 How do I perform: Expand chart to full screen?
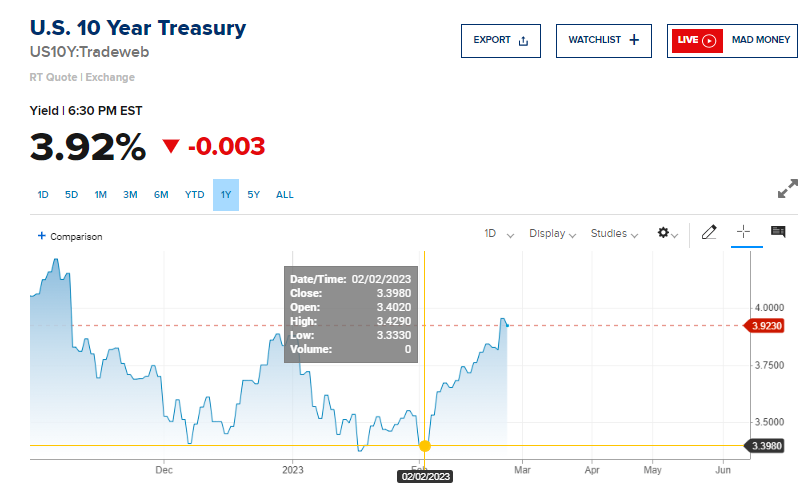click(788, 188)
